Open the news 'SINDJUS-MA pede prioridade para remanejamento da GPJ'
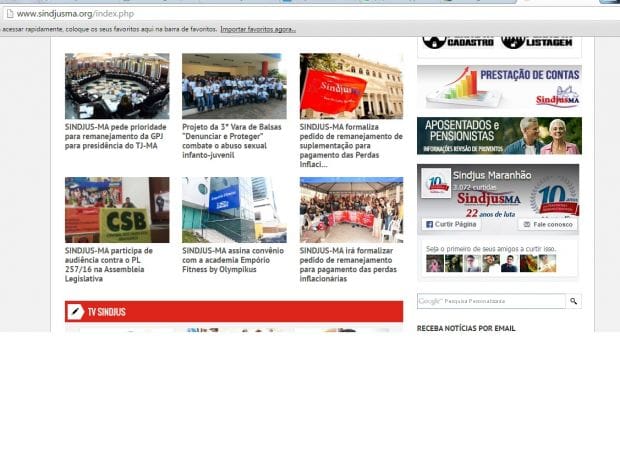This screenshot has height=463, width=620. point(115,136)
